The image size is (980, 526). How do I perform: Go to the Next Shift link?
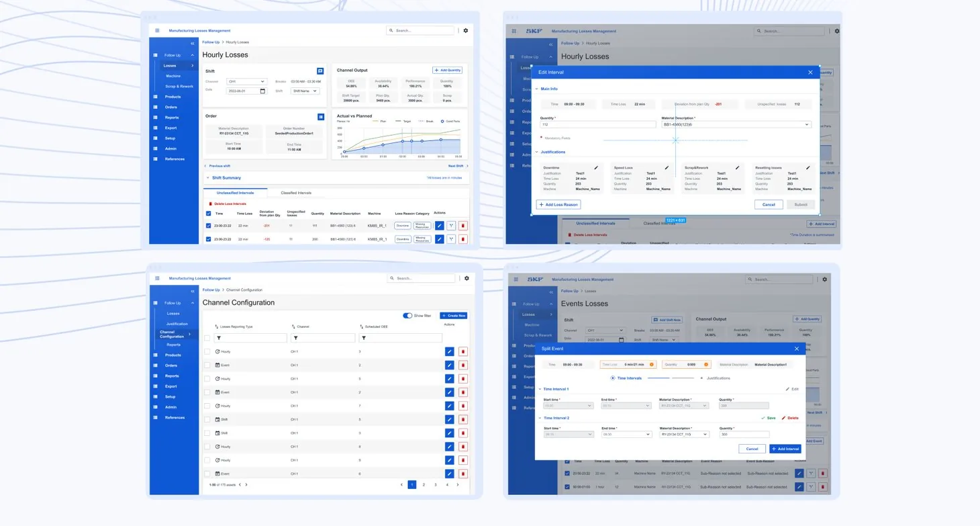(458, 165)
